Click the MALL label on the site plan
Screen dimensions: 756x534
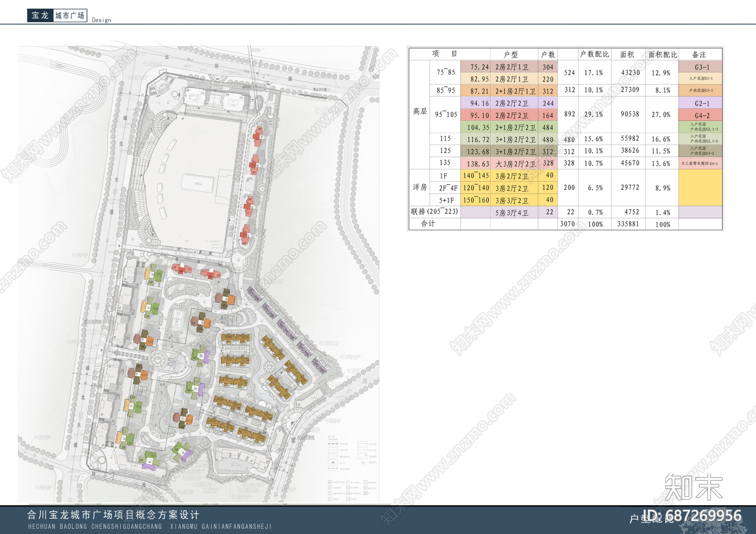click(198, 184)
